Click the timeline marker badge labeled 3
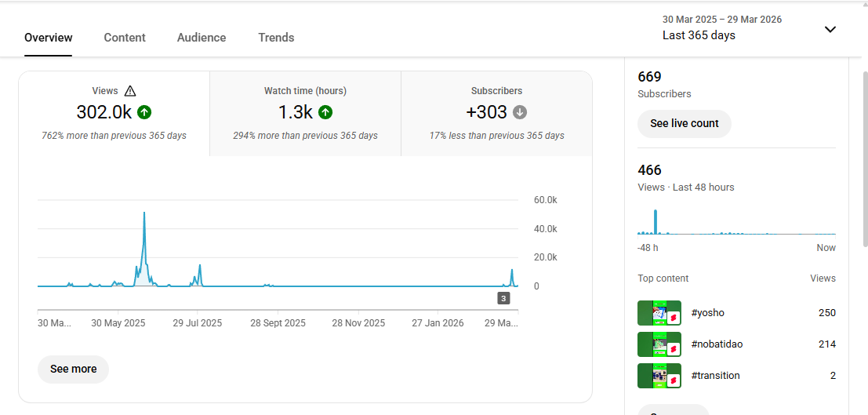Screen dimensions: 868x415 (503, 298)
